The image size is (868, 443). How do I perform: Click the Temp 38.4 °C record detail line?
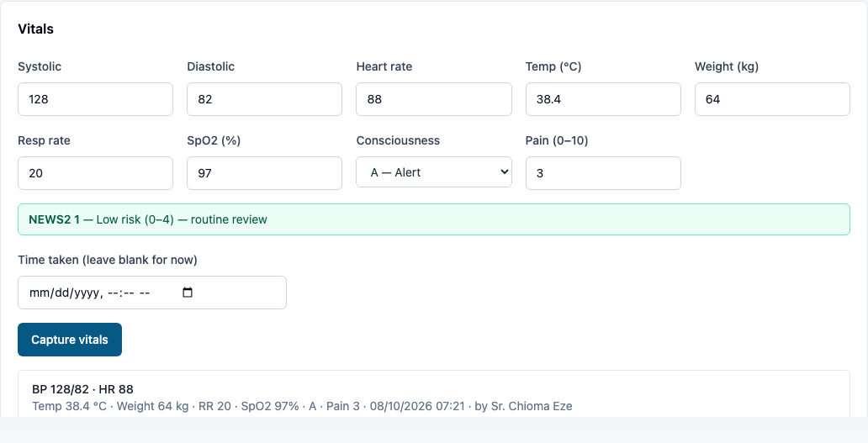click(x=302, y=406)
